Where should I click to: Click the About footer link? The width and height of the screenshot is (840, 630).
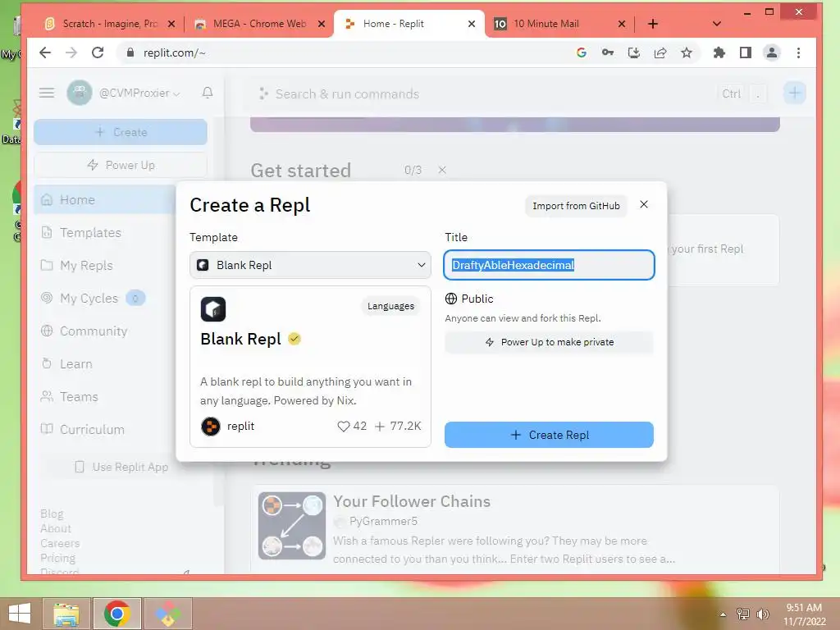56,528
